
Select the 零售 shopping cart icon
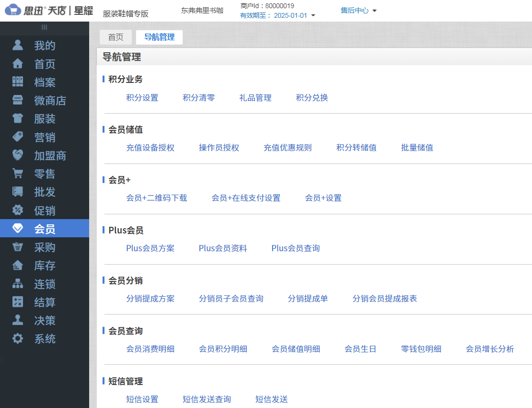[x=44, y=173]
